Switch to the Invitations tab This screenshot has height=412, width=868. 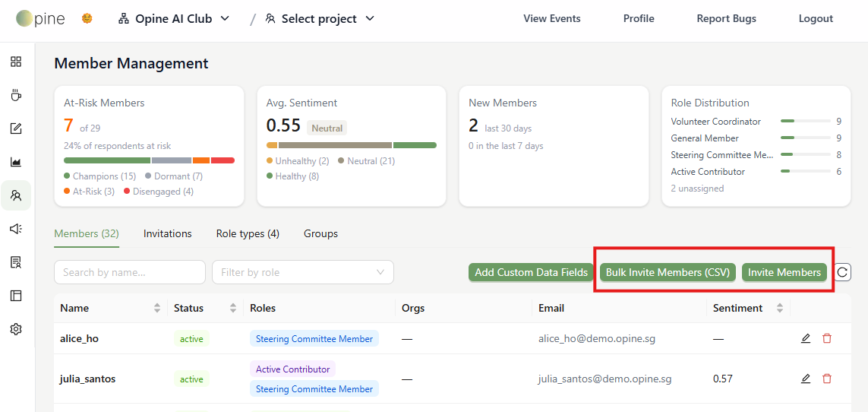click(167, 233)
